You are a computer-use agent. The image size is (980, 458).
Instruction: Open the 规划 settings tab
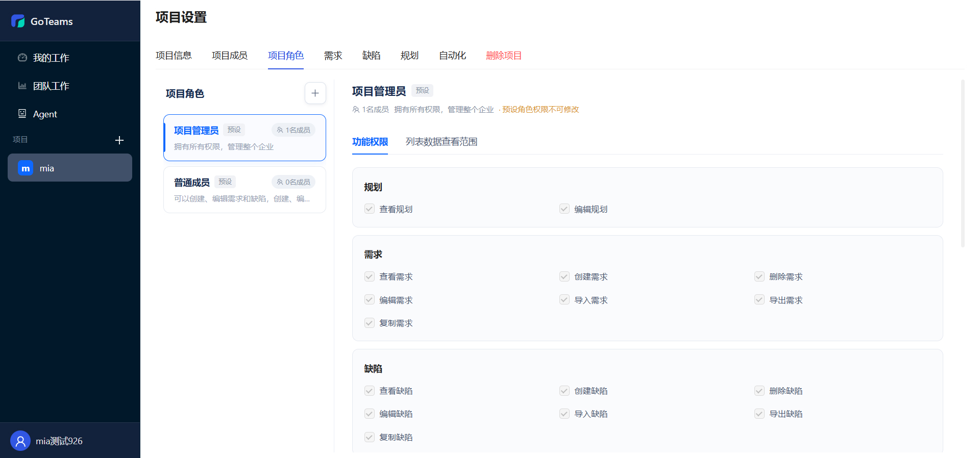[x=409, y=56]
